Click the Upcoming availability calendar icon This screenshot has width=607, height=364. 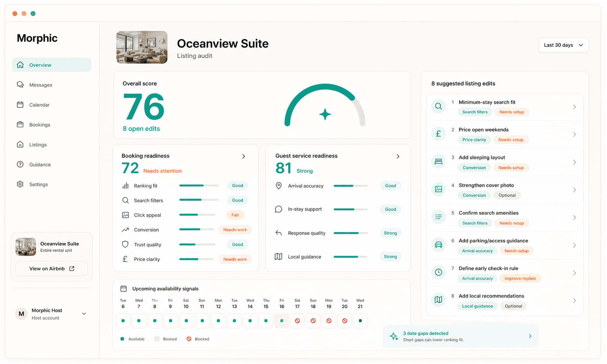[x=123, y=288]
